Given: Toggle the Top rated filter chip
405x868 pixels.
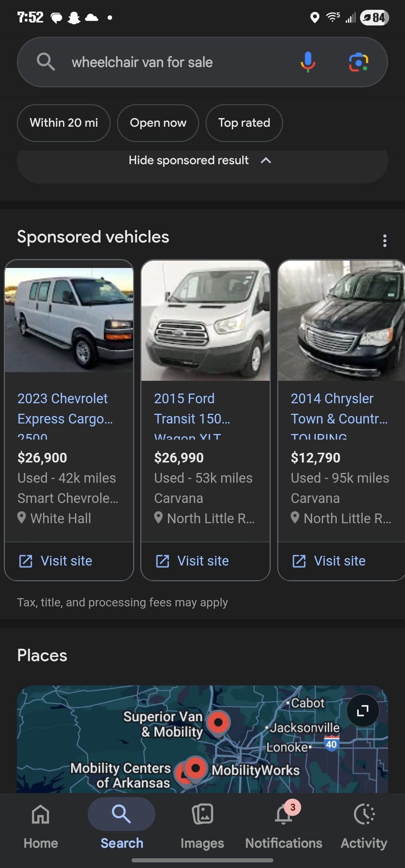Looking at the screenshot, I should (x=244, y=123).
